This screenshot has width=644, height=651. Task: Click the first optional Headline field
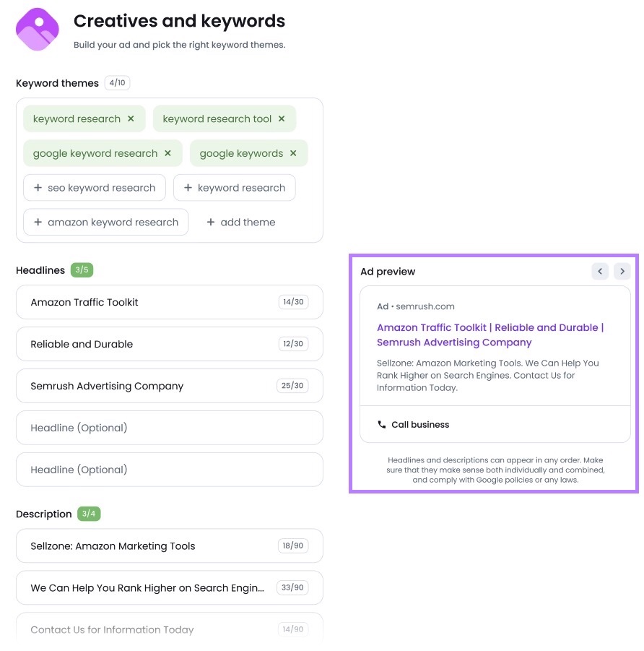click(x=169, y=428)
